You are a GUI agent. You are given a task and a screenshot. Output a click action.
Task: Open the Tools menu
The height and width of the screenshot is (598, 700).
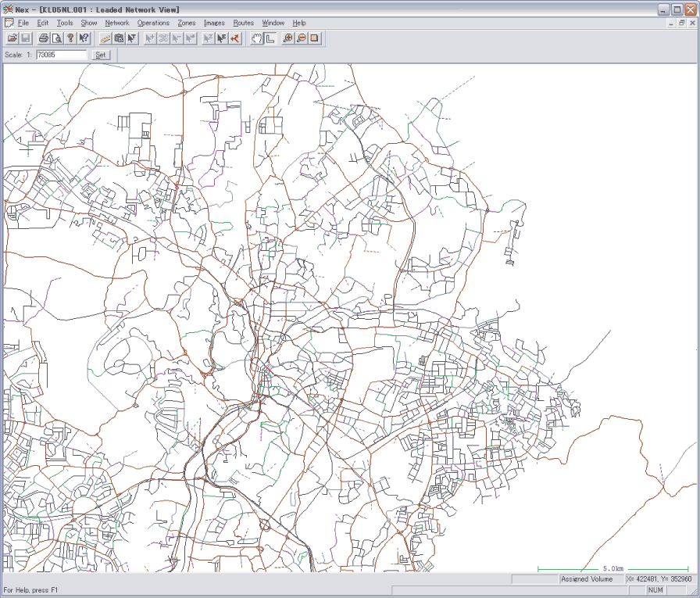point(65,23)
